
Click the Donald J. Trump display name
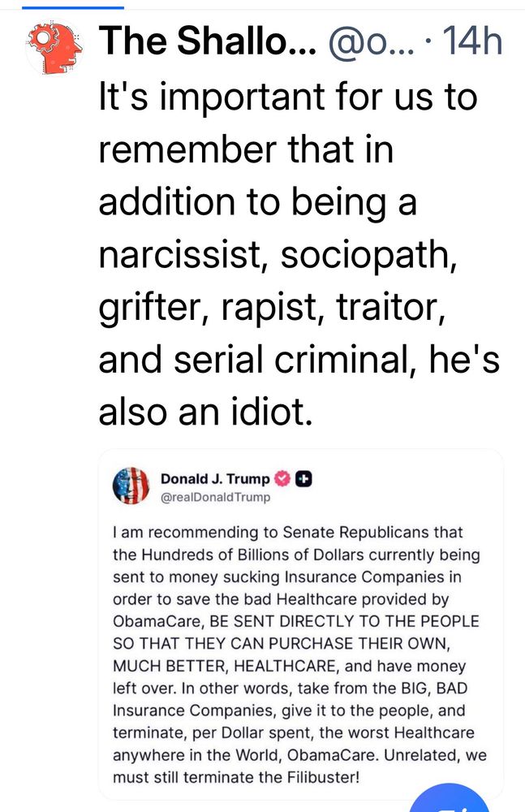coord(215,478)
